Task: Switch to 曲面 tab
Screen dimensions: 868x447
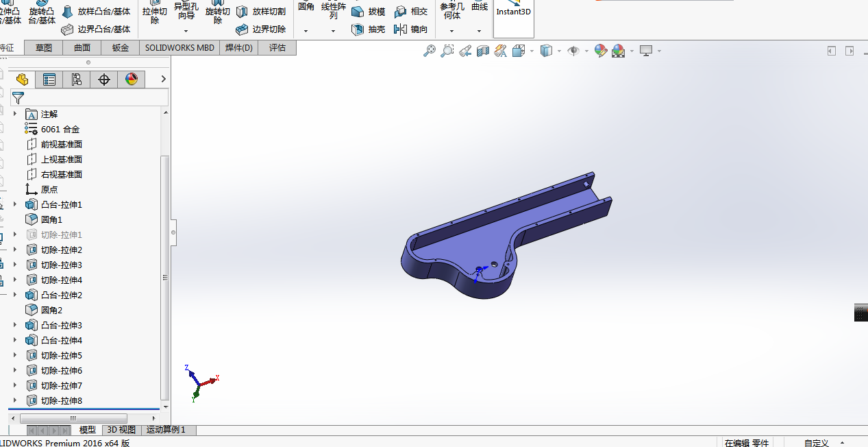Action: 82,47
